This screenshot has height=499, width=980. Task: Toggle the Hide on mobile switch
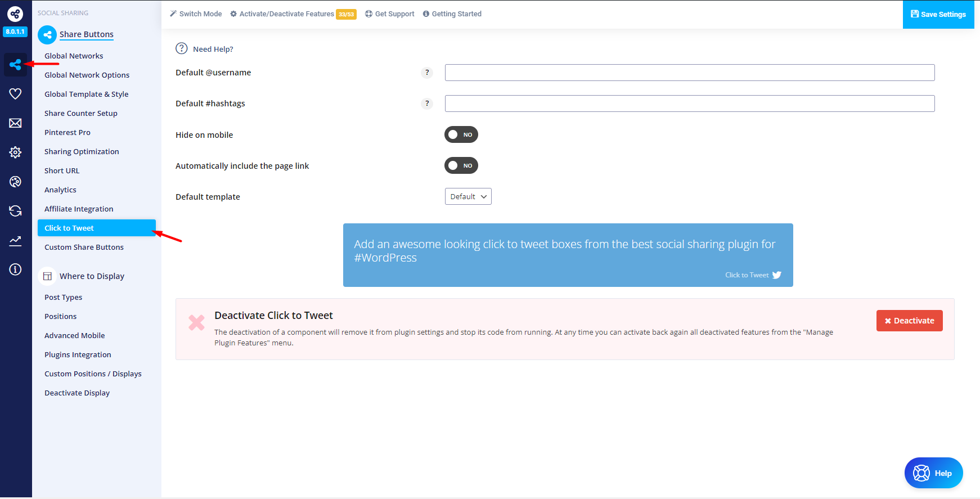tap(461, 135)
